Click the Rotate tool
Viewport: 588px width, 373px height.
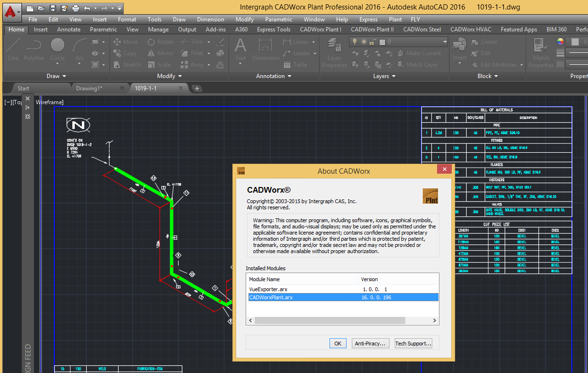(161, 42)
